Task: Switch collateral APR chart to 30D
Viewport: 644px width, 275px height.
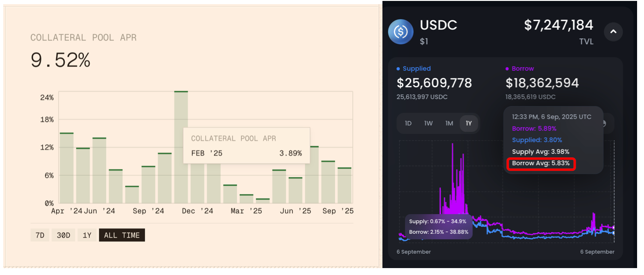Action: (x=63, y=235)
